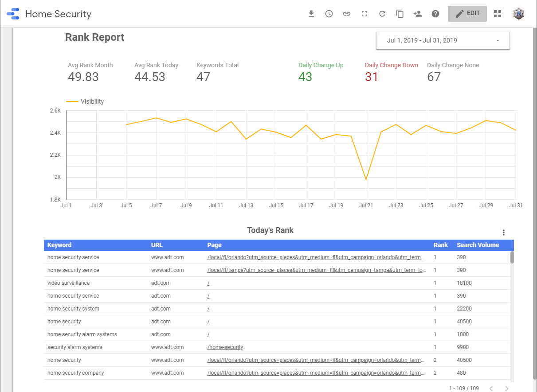Make a copy of this report
Image resolution: width=537 pixels, height=392 pixels.
click(400, 14)
